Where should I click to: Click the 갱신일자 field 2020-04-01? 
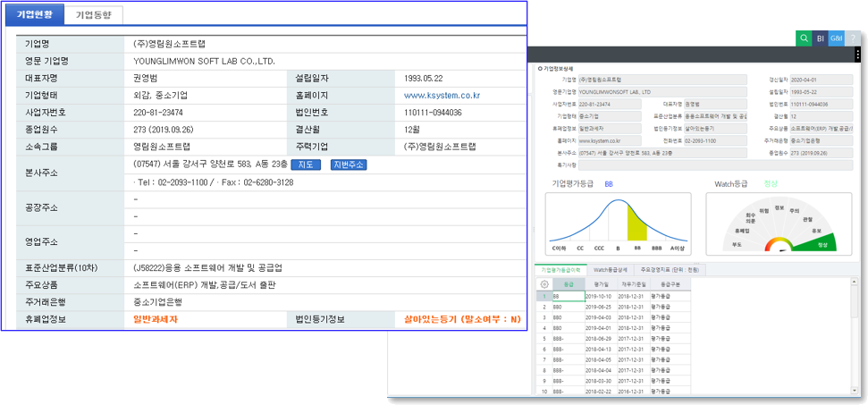pos(822,79)
